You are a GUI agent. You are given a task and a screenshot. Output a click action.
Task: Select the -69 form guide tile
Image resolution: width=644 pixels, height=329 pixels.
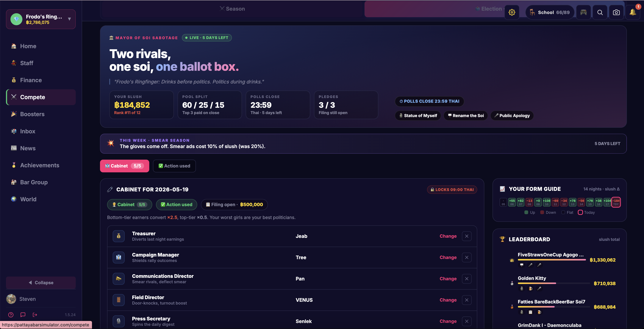tap(555, 202)
